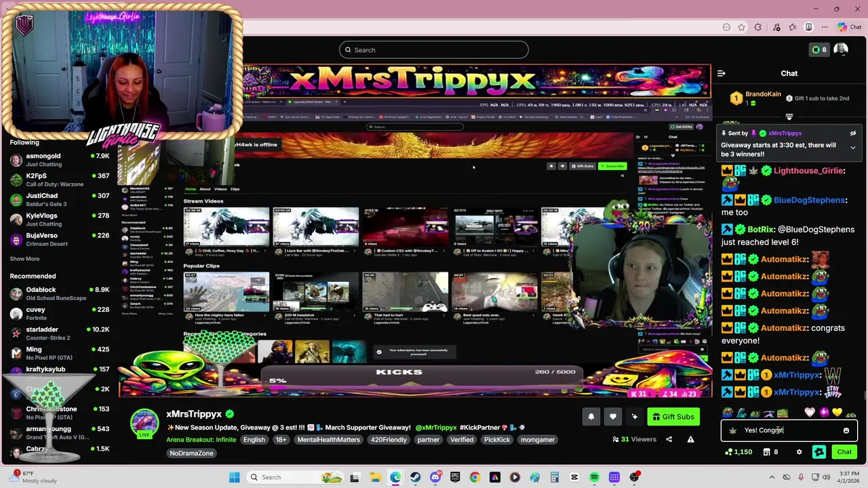Click the purple gem quick emote
Screen dimensions: 868x488
pyautogui.click(x=823, y=413)
